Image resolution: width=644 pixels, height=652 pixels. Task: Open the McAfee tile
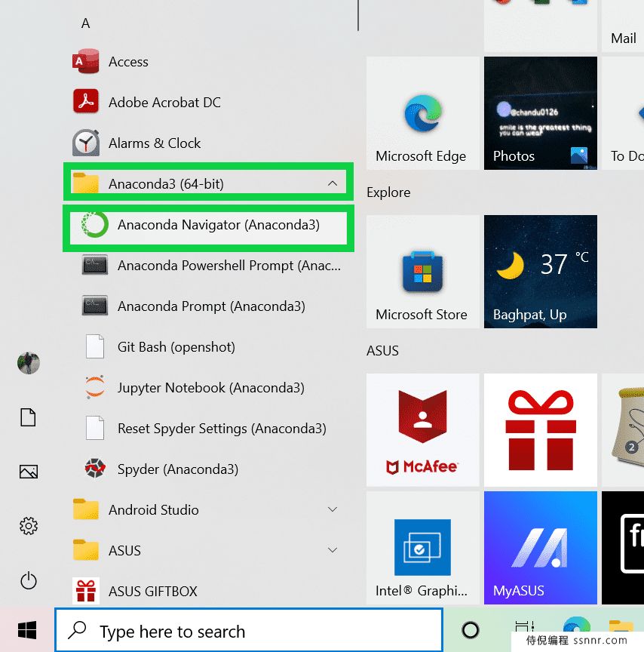point(422,430)
